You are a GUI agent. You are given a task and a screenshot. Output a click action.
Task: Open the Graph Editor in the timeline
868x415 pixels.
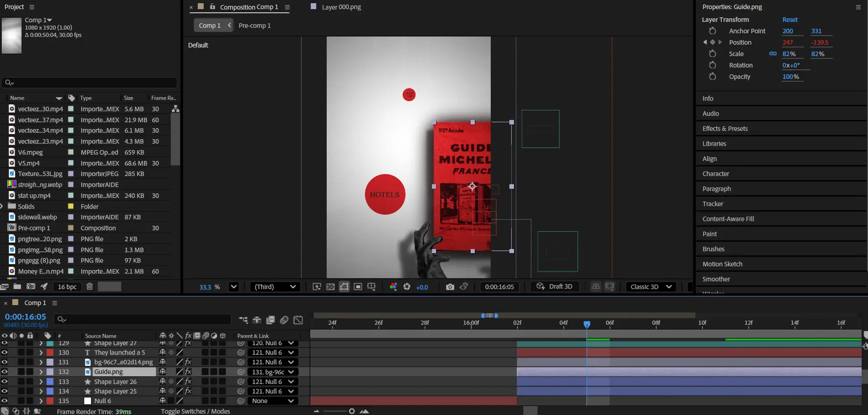point(298,320)
